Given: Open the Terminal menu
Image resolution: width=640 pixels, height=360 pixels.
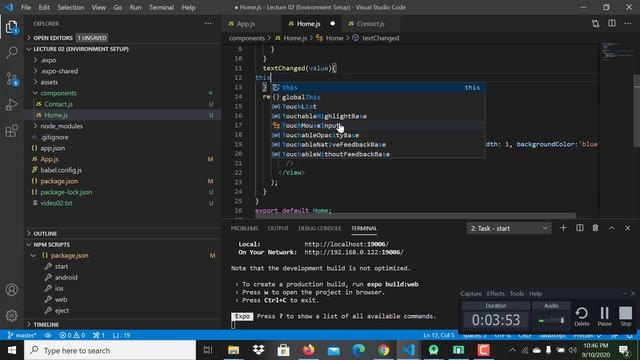Looking at the screenshot, I should (x=161, y=7).
